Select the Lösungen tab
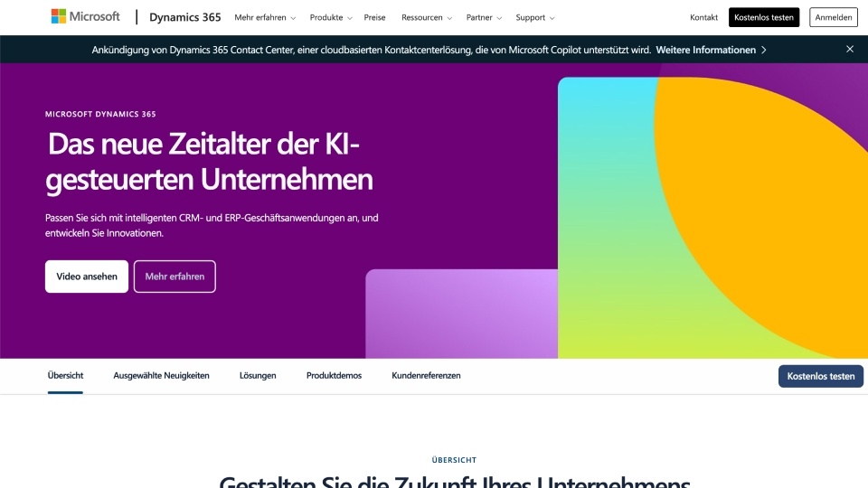Image resolution: width=868 pixels, height=488 pixels. tap(258, 376)
